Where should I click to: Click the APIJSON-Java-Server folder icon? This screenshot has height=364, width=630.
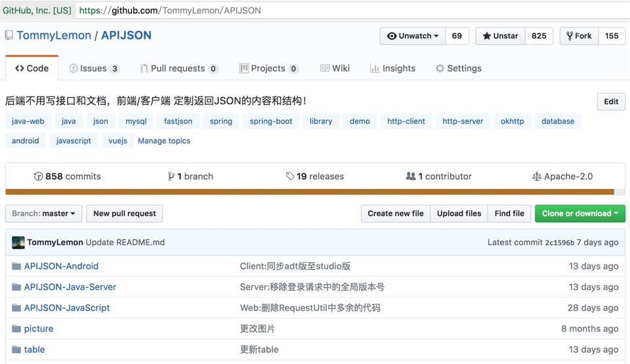(x=16, y=287)
